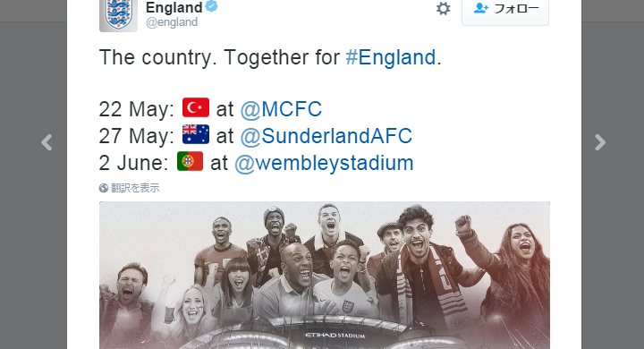Viewport: 644px width, 349px height.
Task: Click the Turkey flag emoji
Action: tap(196, 107)
